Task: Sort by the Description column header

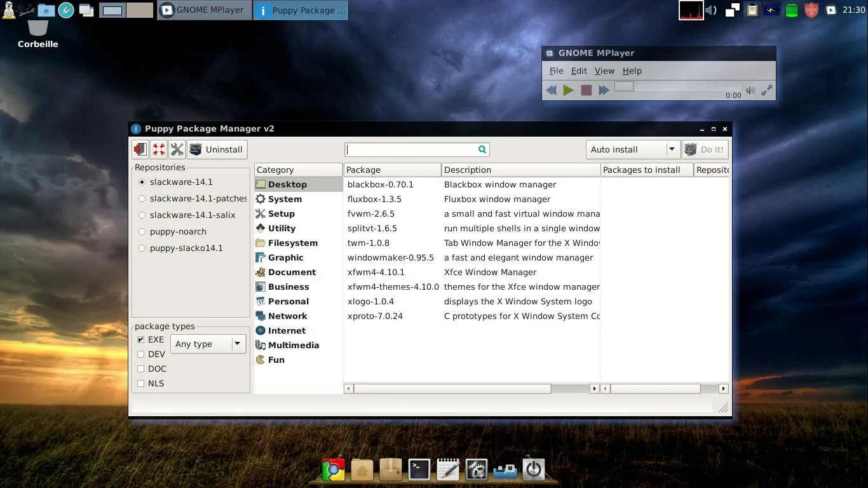Action: tap(520, 170)
